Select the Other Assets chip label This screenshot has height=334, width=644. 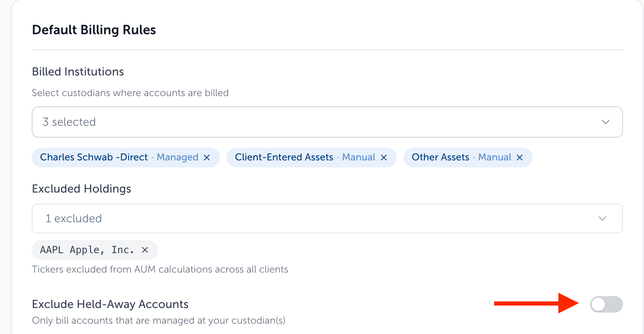(441, 157)
